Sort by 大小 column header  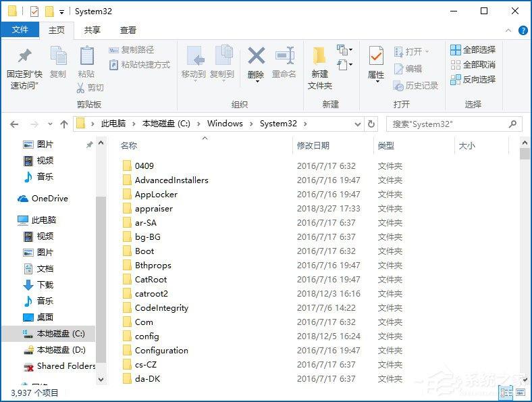481,146
